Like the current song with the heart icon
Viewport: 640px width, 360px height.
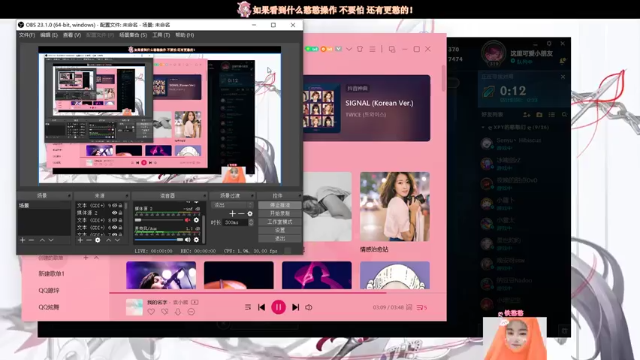151,312
